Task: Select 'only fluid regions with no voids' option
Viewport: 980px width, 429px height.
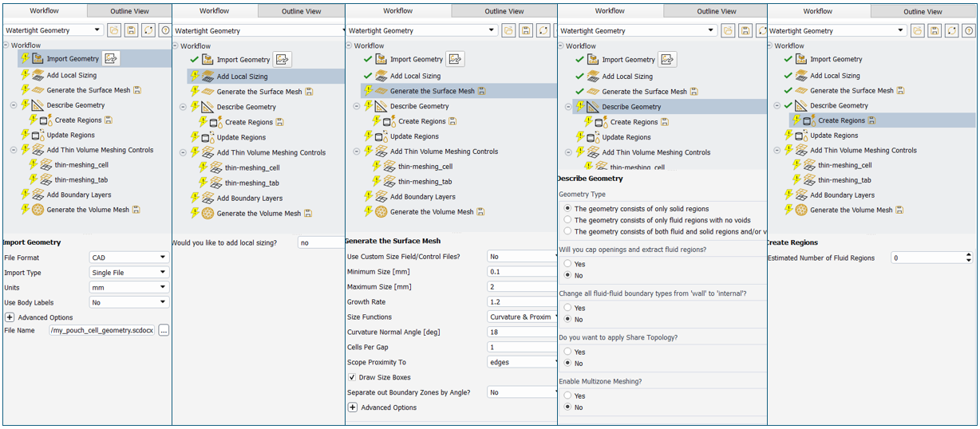Action: tap(567, 220)
